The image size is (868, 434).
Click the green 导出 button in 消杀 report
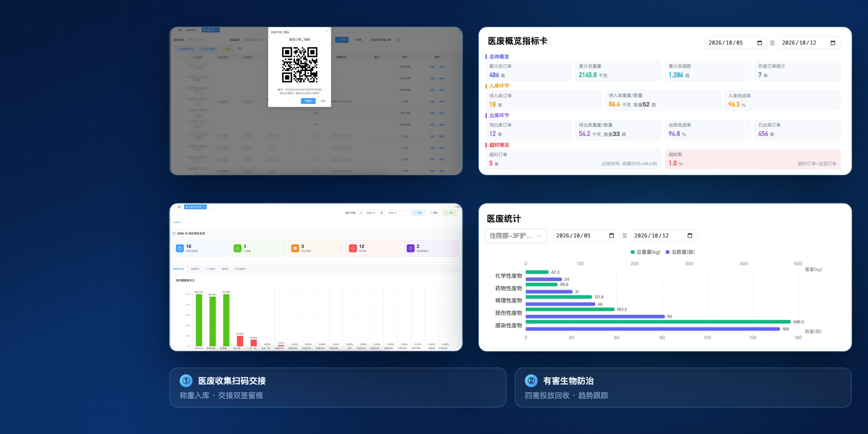(449, 213)
